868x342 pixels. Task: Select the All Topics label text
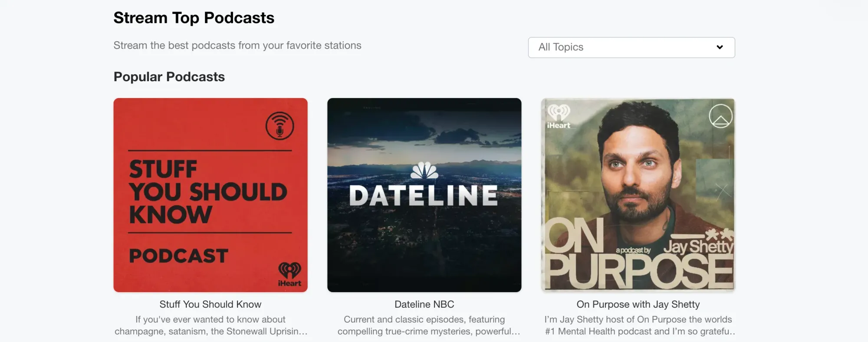(561, 47)
